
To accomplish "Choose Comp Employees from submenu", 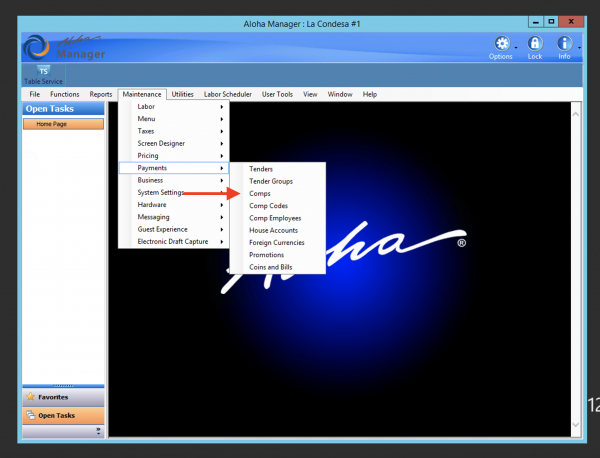I will 278,218.
